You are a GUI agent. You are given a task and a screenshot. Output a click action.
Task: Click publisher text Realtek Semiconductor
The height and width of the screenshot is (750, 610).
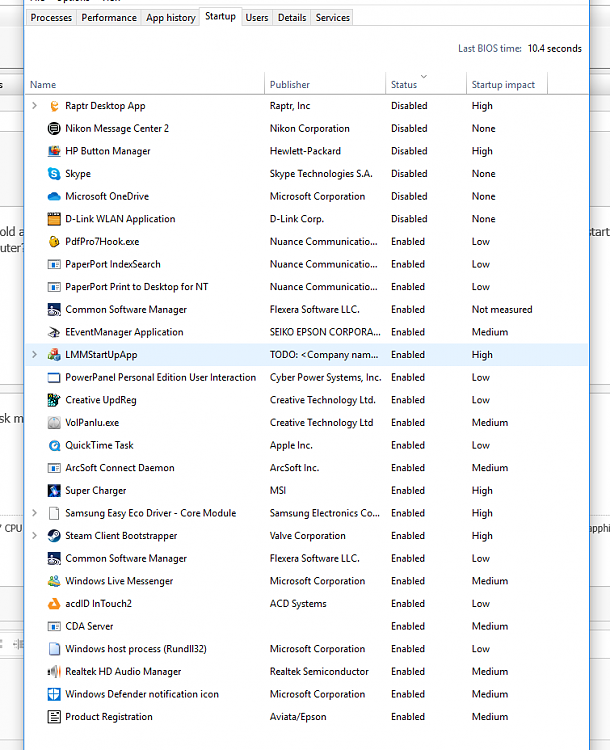coord(319,672)
